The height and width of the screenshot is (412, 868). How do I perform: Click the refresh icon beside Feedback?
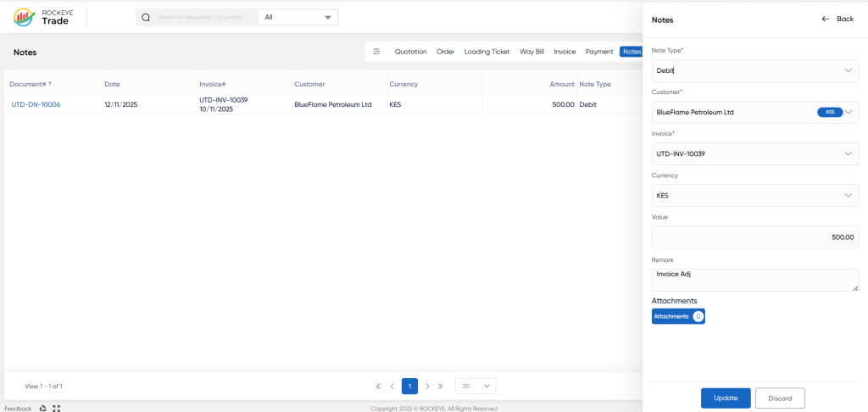(42, 409)
